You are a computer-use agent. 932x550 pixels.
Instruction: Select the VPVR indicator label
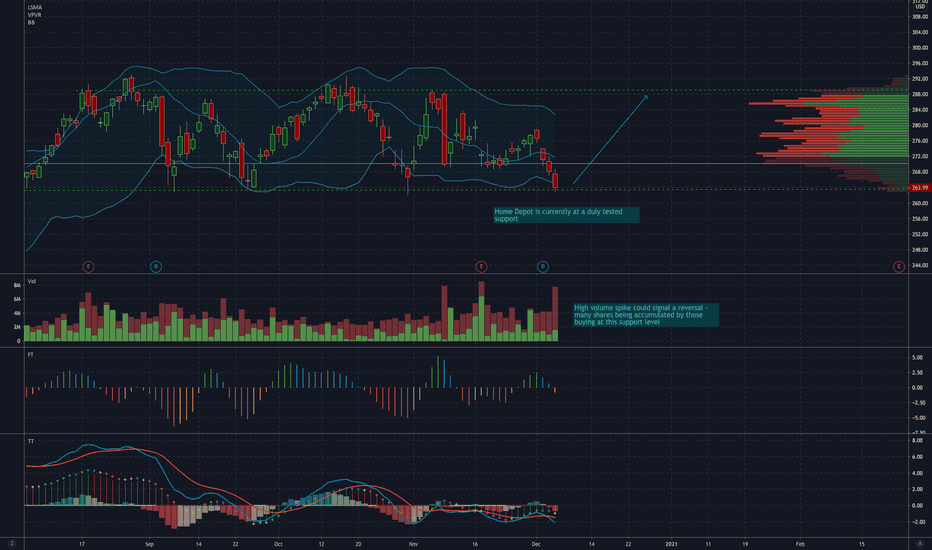[x=34, y=15]
